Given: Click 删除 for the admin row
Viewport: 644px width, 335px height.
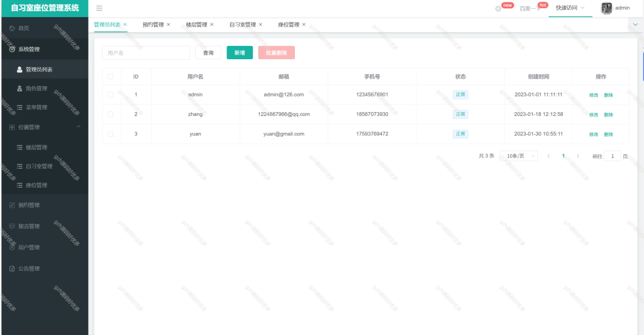Looking at the screenshot, I should [608, 95].
